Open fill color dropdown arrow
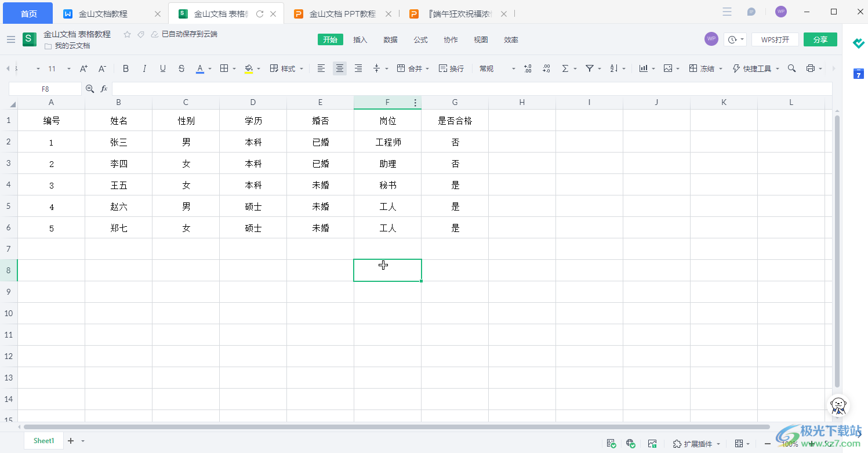The image size is (868, 453). click(259, 68)
